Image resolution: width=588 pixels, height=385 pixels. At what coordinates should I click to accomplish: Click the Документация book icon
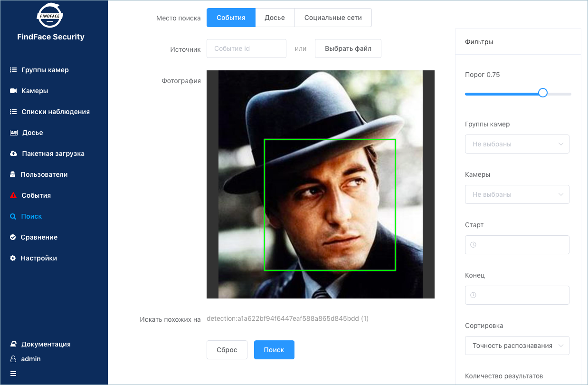tap(13, 344)
